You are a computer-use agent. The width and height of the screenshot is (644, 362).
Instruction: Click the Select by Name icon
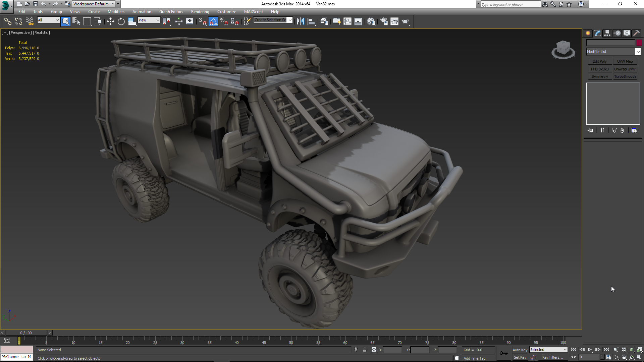tap(76, 21)
